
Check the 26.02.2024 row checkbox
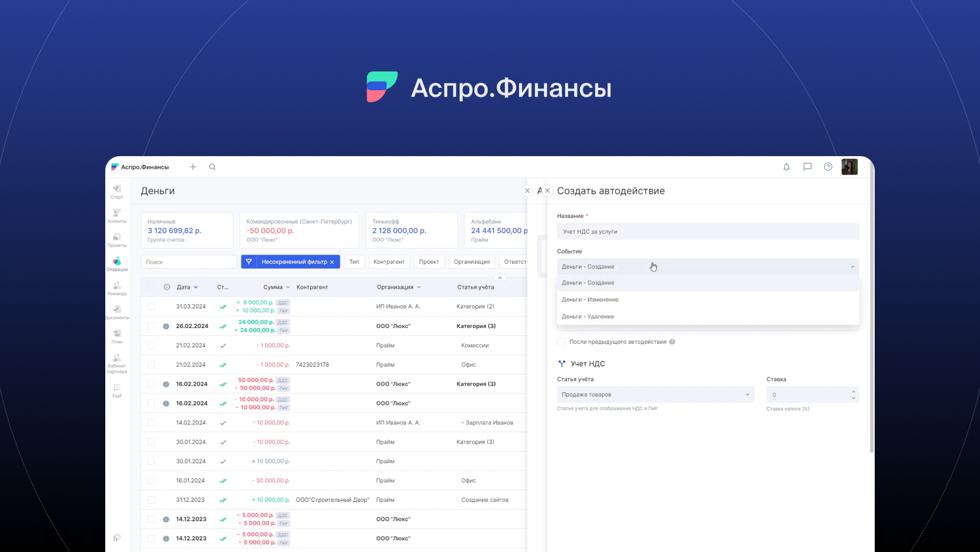point(151,326)
